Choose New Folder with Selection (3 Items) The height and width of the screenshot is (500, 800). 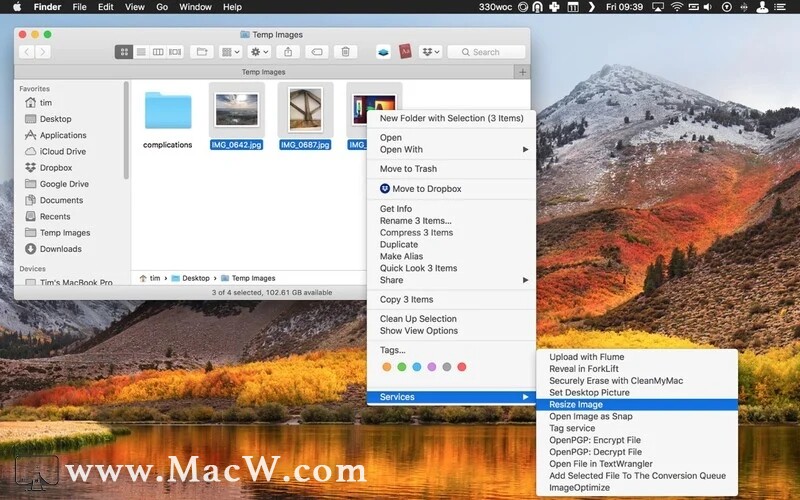pos(452,118)
